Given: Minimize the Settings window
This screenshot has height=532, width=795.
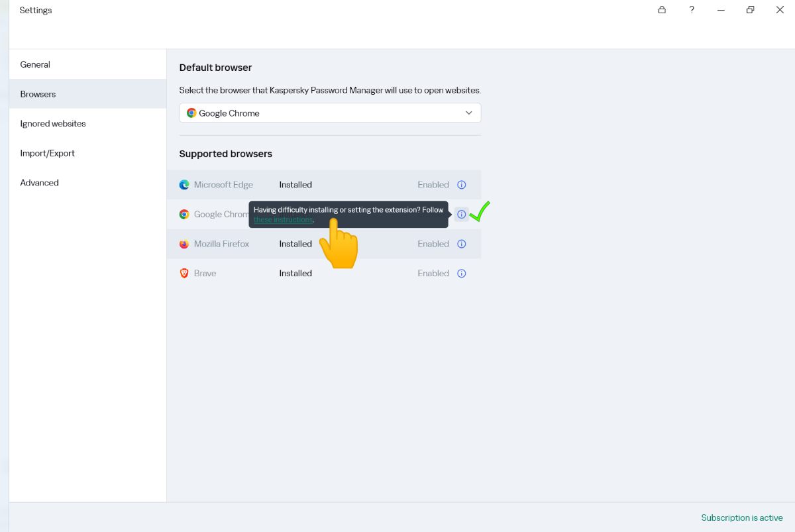Looking at the screenshot, I should coord(721,10).
